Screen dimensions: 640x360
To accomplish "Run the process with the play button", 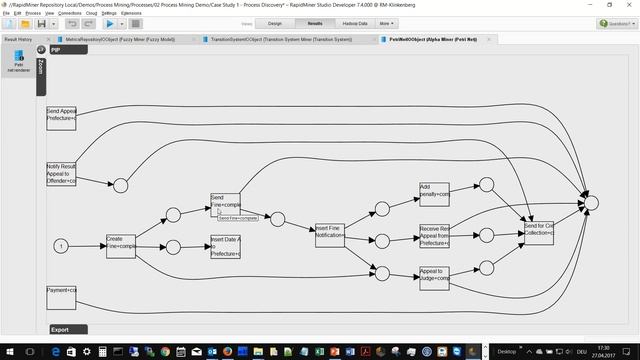I will pyautogui.click(x=109, y=24).
